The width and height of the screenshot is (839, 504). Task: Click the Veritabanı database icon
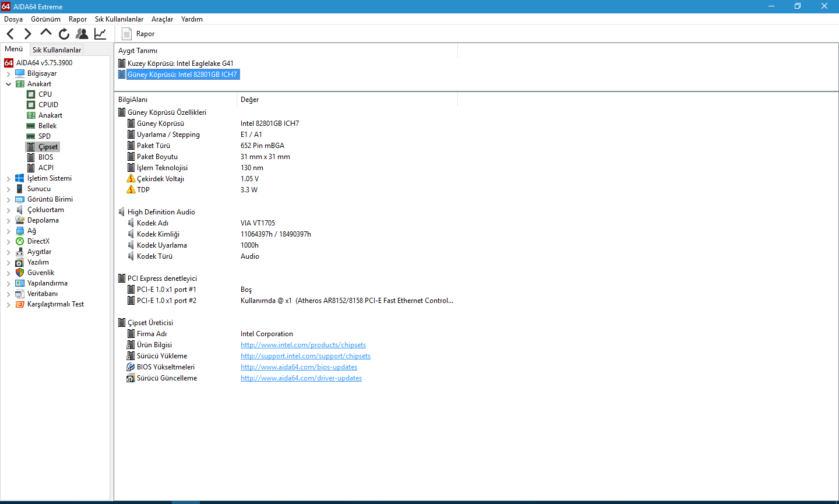coord(20,294)
